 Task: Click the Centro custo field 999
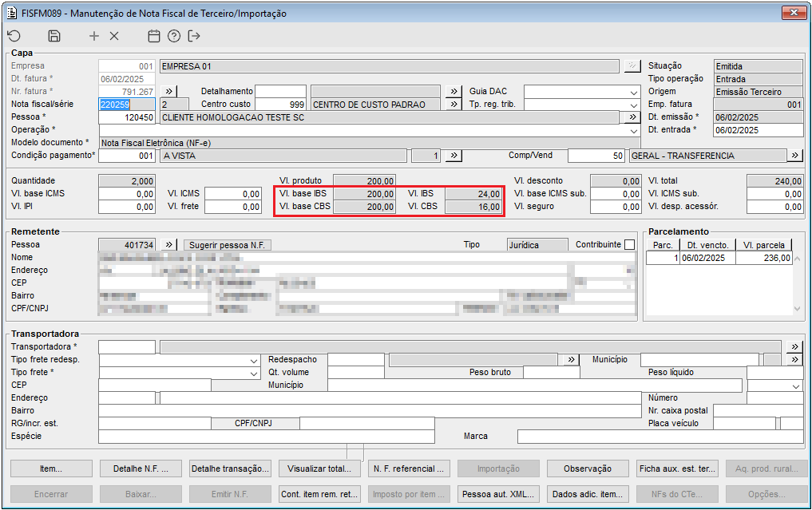tap(281, 104)
